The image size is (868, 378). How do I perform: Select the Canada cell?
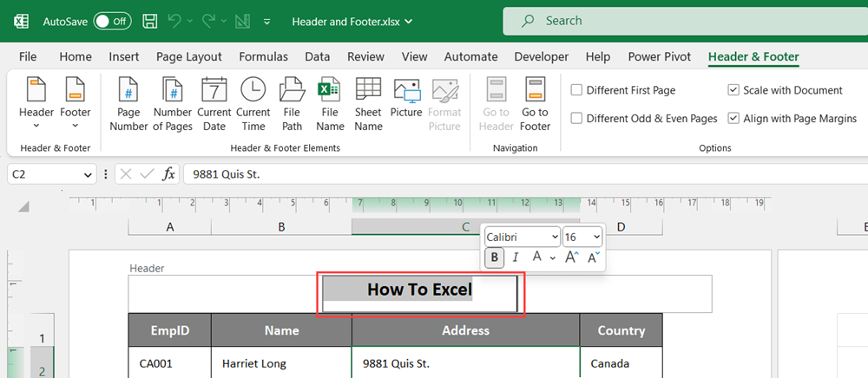coord(621,363)
